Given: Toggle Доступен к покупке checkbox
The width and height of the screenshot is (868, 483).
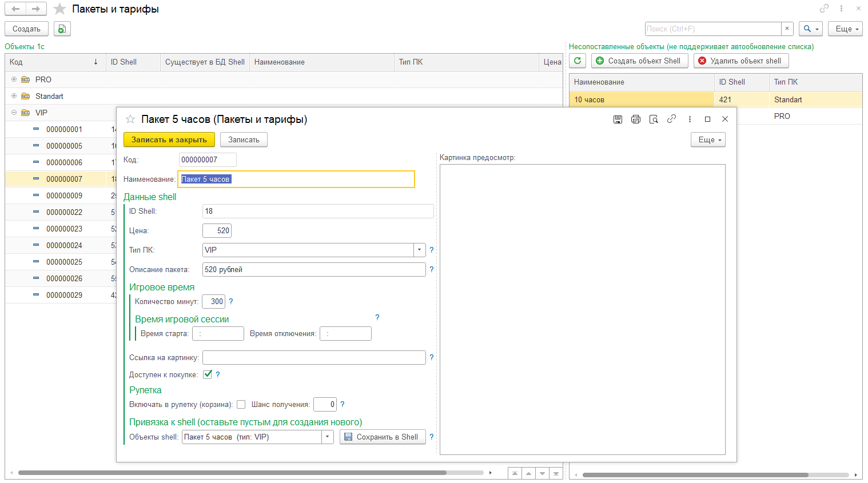Looking at the screenshot, I should [x=208, y=374].
